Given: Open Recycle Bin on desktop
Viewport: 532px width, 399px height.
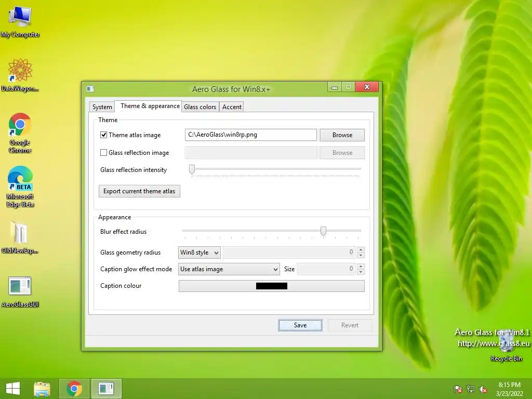Looking at the screenshot, I should point(506,345).
